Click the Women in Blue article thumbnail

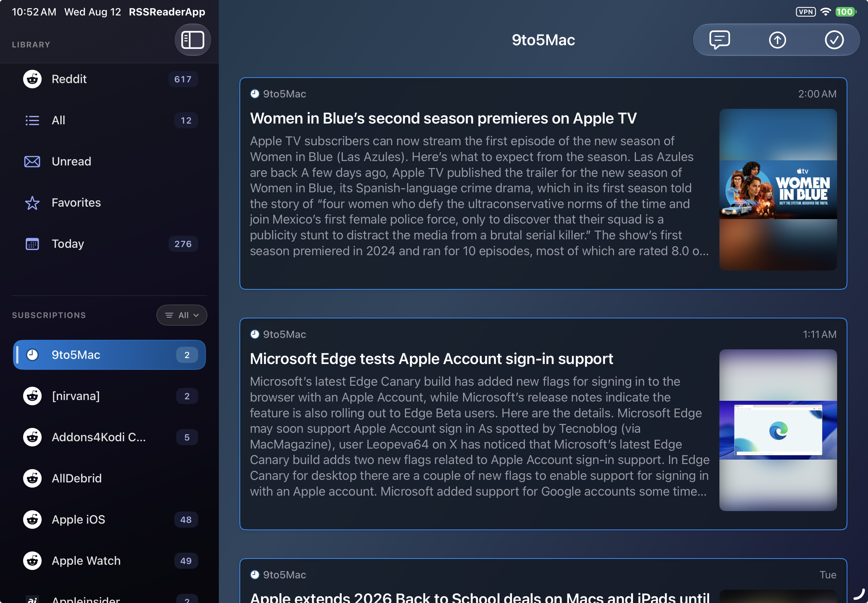coord(778,190)
